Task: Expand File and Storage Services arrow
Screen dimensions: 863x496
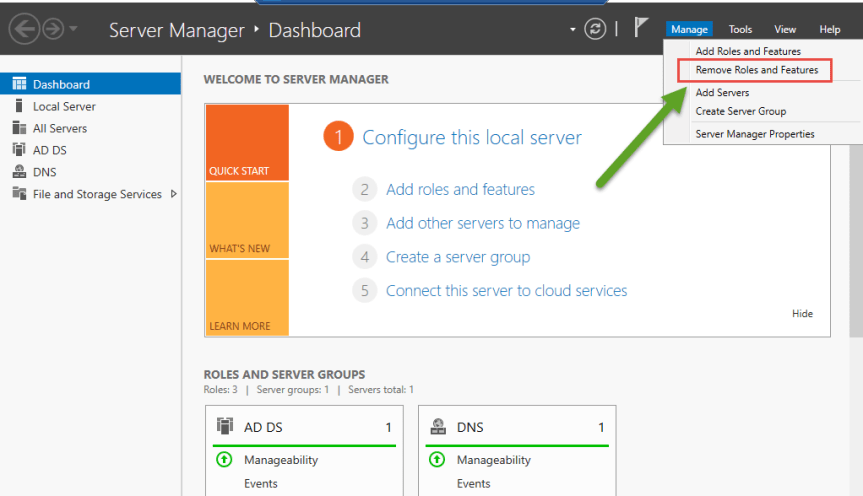Action: (x=174, y=194)
